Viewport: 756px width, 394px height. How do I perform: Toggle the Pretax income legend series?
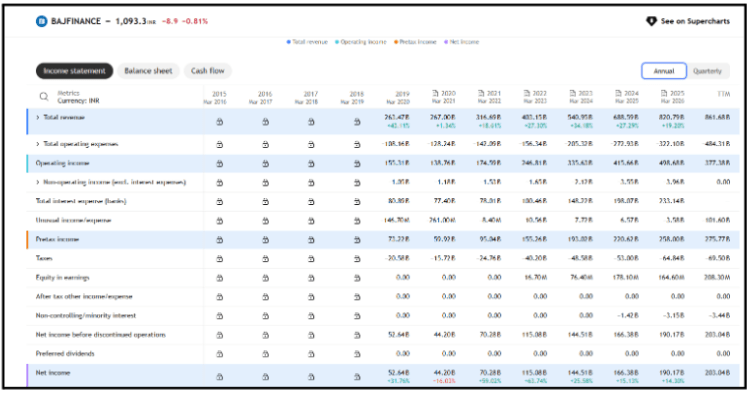click(415, 42)
